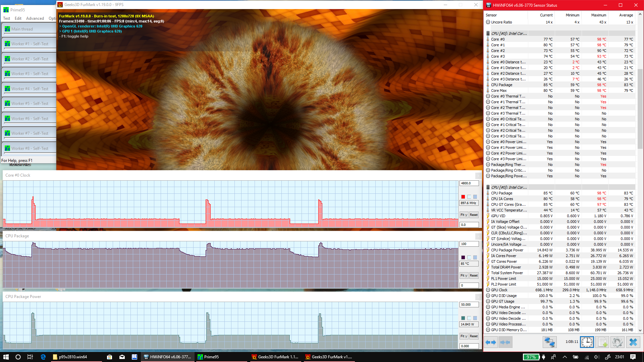
Task: Select PL1 Power Limit sensor row
Action: tap(560, 279)
